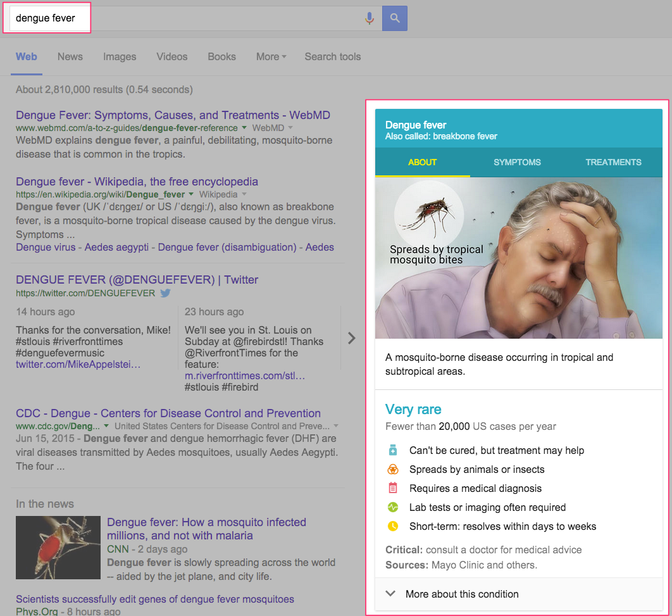Click the blue search magnifier button

click(395, 18)
